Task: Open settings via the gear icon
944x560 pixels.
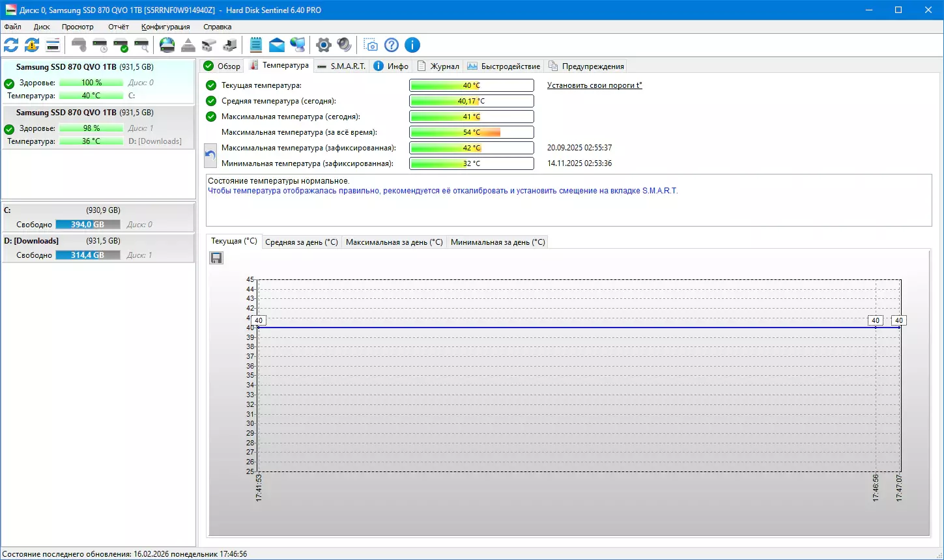Action: click(x=323, y=45)
